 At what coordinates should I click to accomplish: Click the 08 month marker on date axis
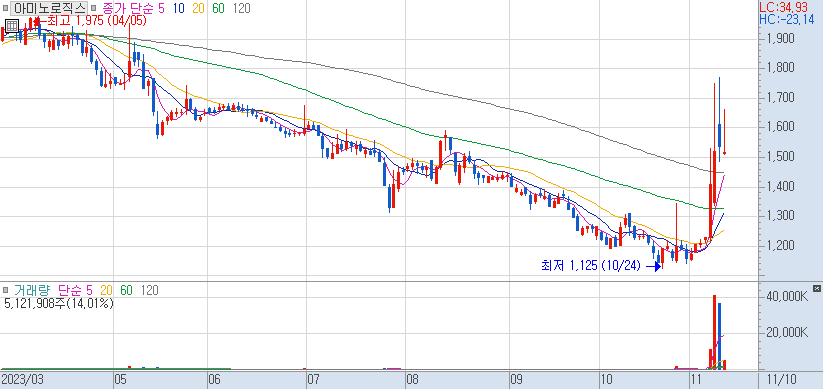coord(412,380)
